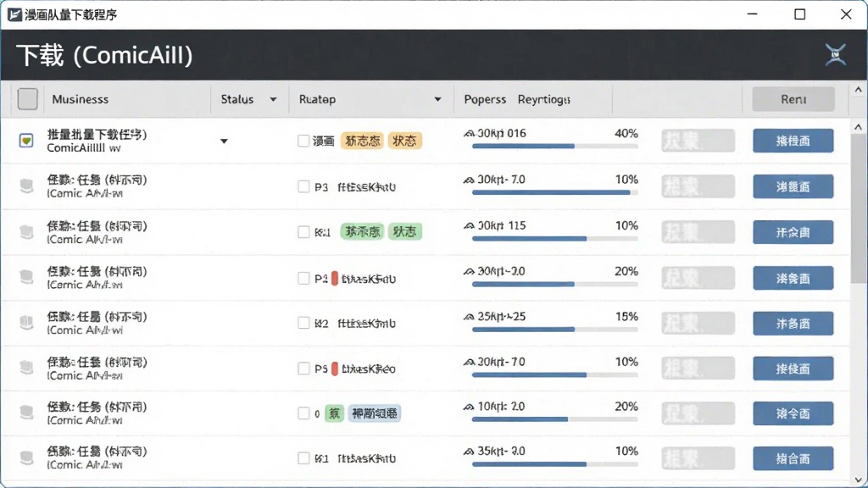Click the blue button in first row
The height and width of the screenshot is (488, 868).
pos(793,141)
